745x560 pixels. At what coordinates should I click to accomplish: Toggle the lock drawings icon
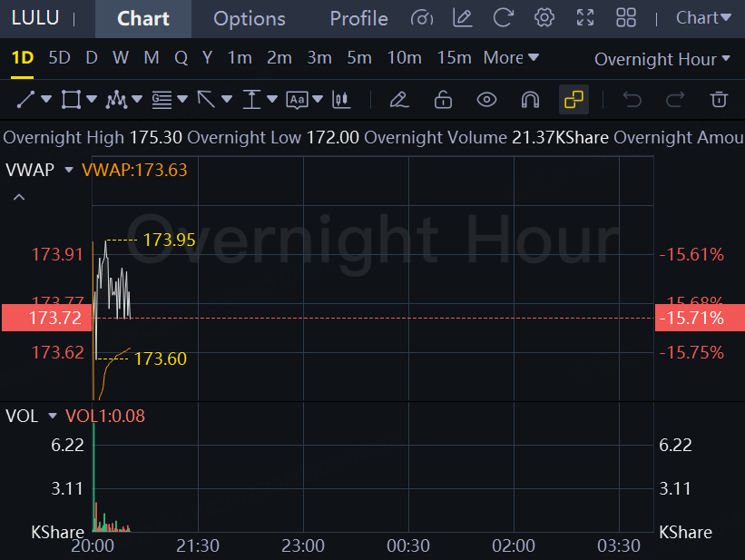443,100
